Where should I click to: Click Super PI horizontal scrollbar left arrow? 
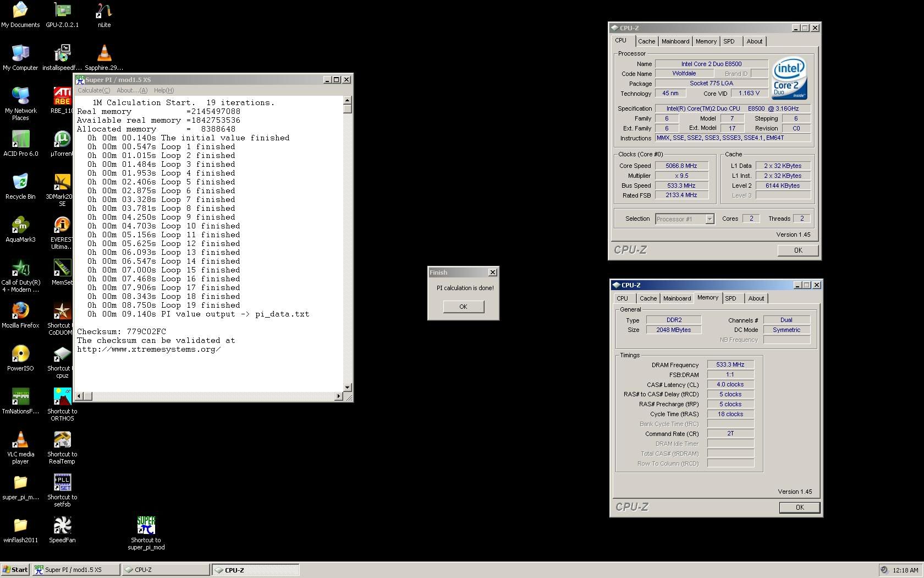pos(79,396)
